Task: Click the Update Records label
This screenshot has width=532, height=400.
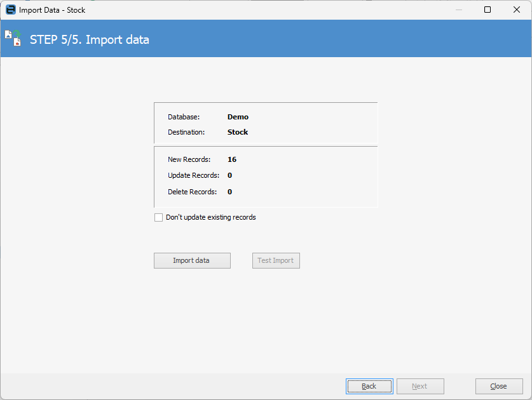Action: point(193,176)
